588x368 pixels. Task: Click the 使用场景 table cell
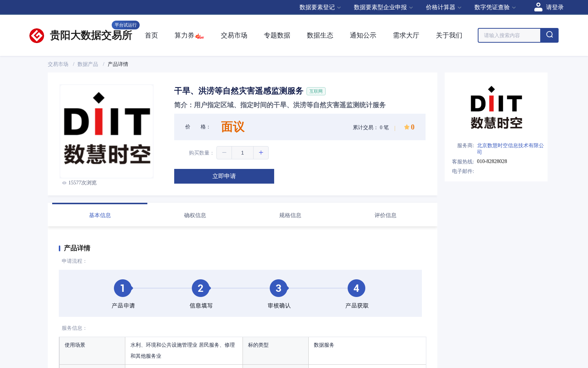92,351
